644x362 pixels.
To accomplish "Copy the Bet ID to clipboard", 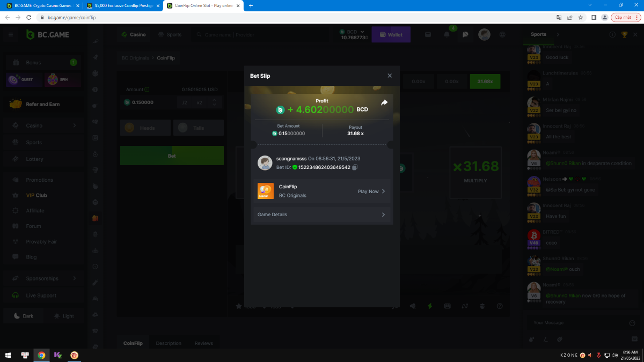I will pyautogui.click(x=355, y=167).
